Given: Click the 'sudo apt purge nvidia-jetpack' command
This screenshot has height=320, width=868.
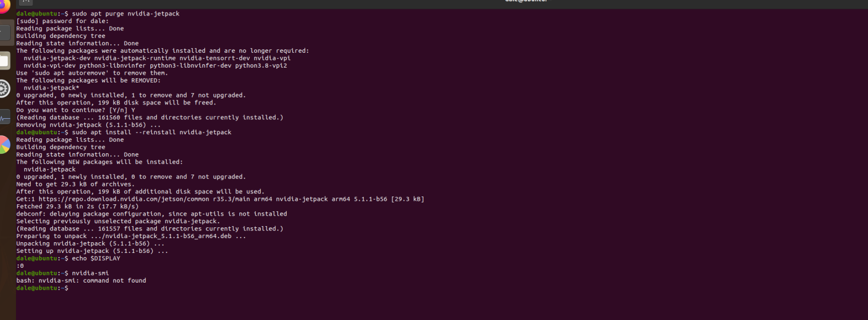Looking at the screenshot, I should tap(125, 13).
